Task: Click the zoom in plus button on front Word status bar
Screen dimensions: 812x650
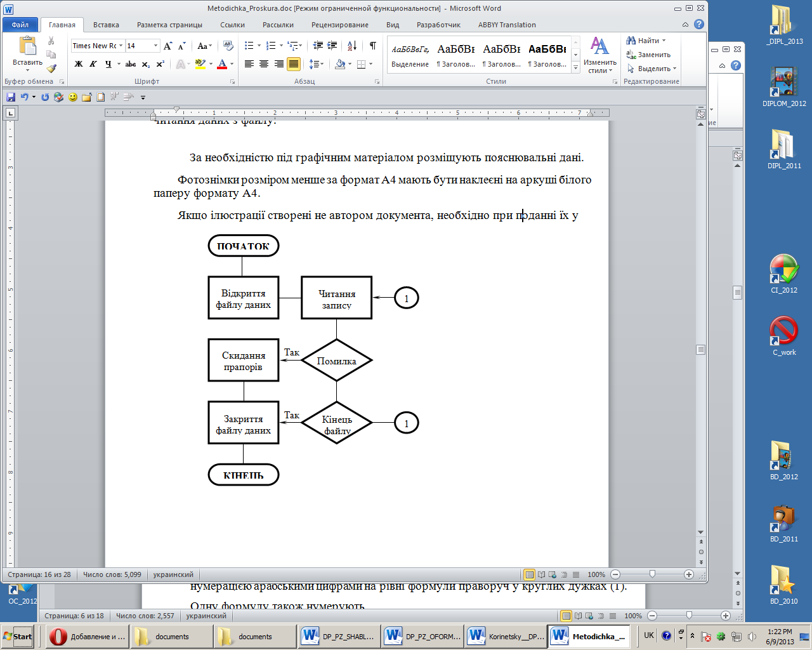Action: pos(689,574)
